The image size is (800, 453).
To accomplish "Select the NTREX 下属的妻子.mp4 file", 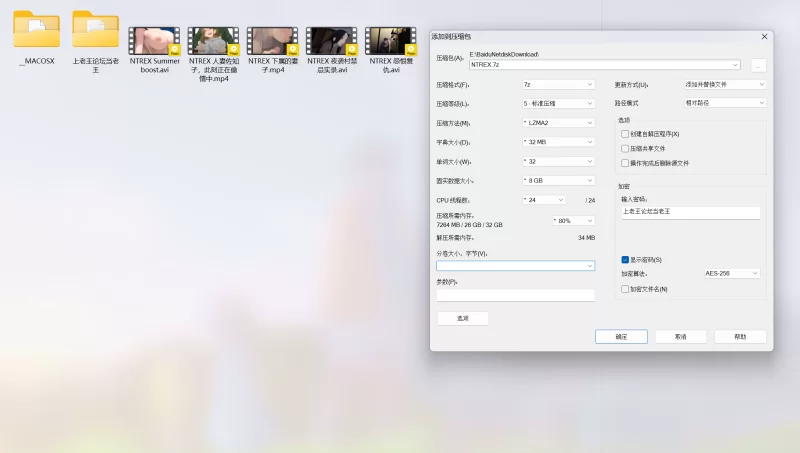I will coord(272,50).
